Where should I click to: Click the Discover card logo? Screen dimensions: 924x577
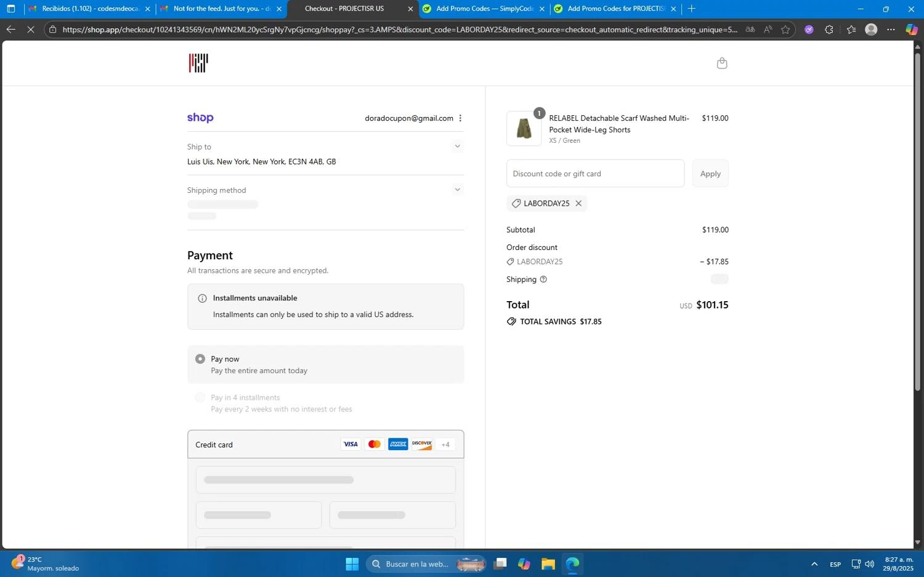(x=422, y=444)
